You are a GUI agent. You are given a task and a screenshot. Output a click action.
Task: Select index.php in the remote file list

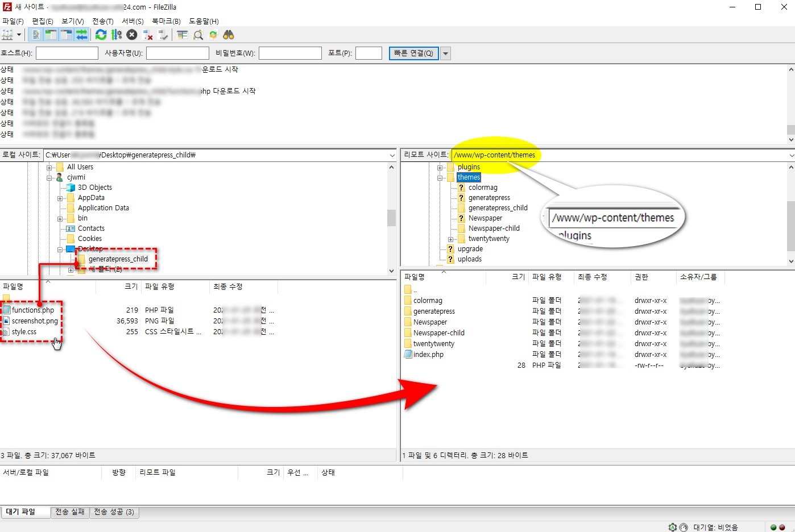click(428, 355)
